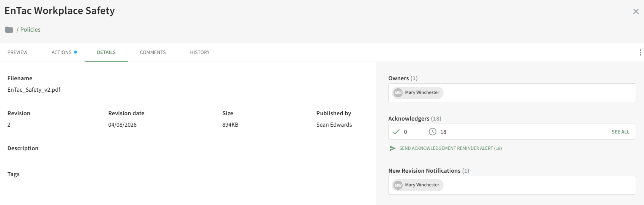Select Mary Winchester name in Owners
Viewport: 644px width, 205px height.
[x=422, y=92]
